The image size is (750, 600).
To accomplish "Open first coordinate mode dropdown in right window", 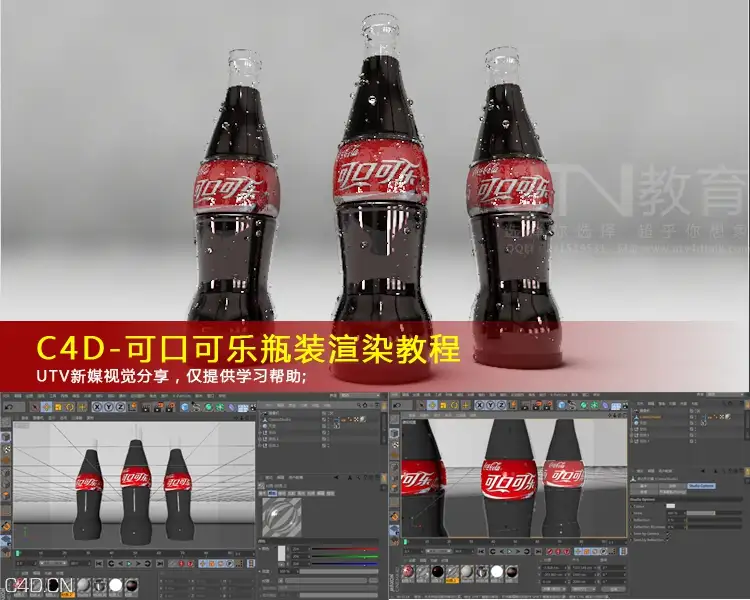I will pos(554,589).
